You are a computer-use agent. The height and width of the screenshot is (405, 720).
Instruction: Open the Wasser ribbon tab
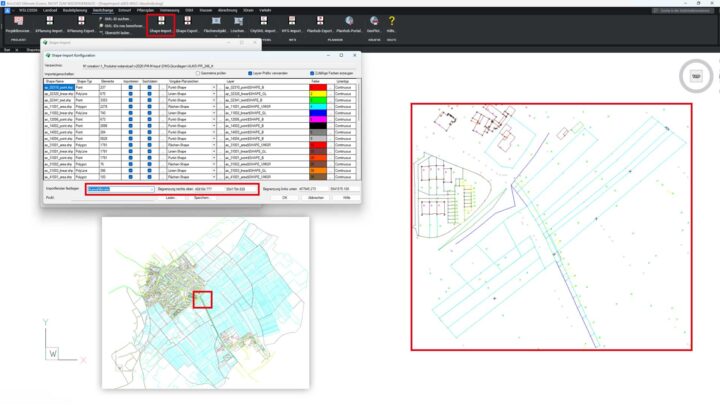pos(206,10)
